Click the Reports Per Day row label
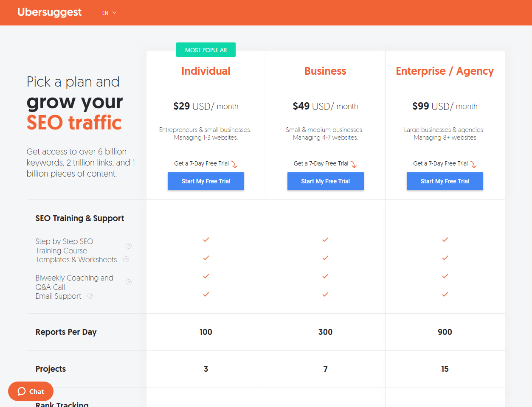This screenshot has width=532, height=407. tap(66, 332)
